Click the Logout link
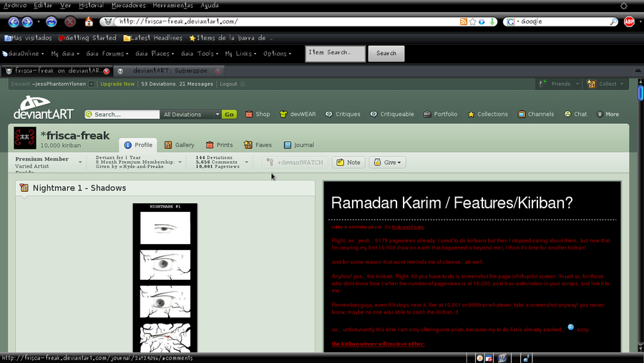This screenshot has height=363, width=644. click(228, 84)
